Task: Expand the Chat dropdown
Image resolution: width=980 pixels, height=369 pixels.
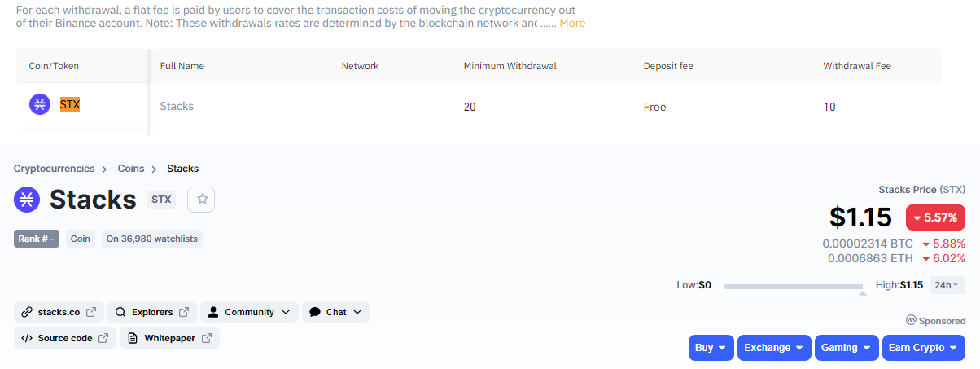Action: click(x=336, y=312)
